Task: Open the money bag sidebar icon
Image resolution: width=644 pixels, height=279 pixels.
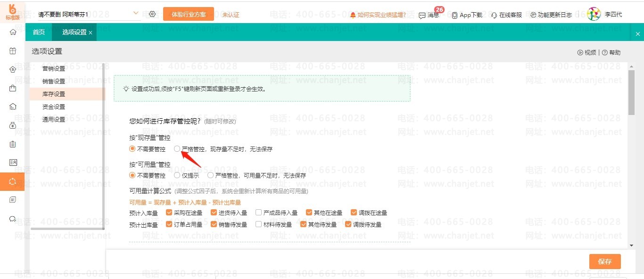Action: (13, 125)
